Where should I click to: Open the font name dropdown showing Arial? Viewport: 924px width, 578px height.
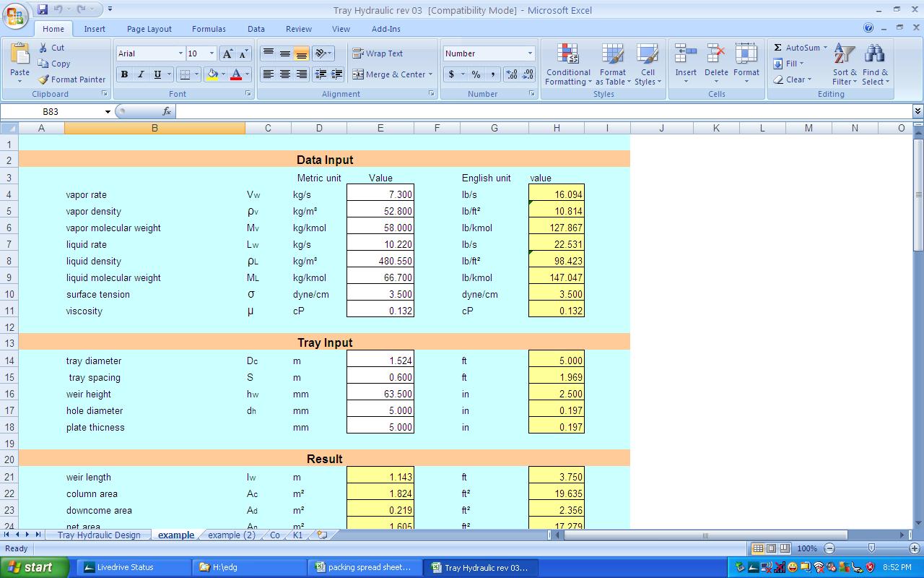point(180,53)
